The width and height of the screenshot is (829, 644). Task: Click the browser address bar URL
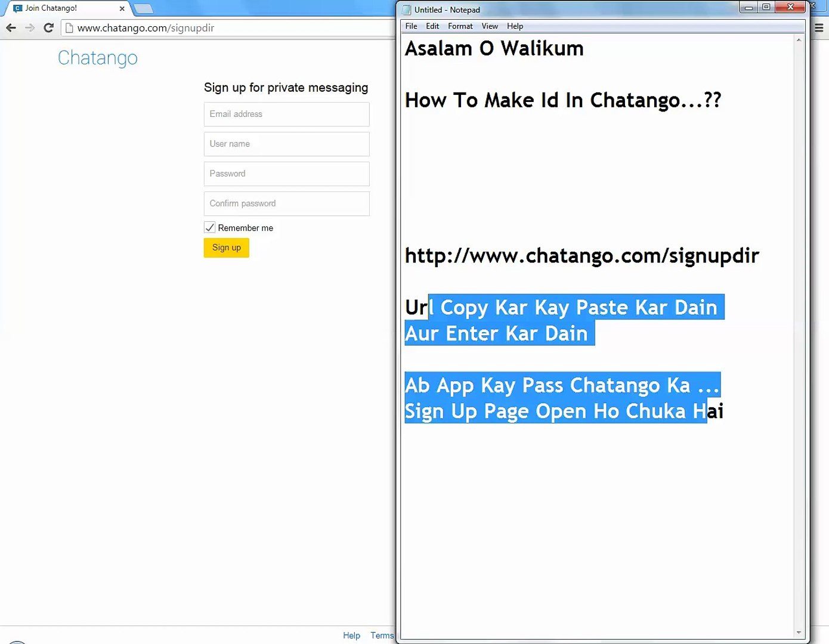pos(146,28)
